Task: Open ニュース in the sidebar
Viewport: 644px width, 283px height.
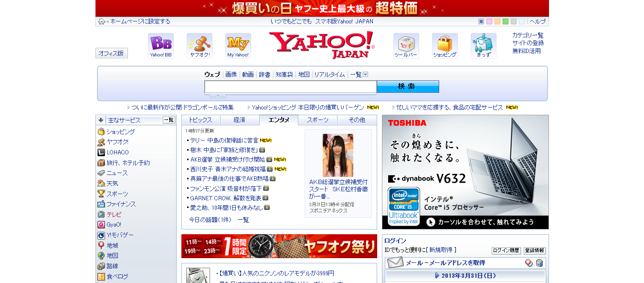Action: click(x=117, y=173)
